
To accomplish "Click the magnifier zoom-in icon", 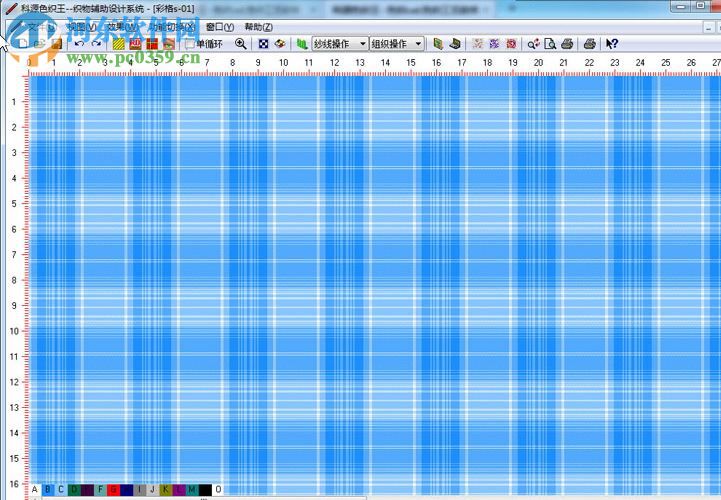I will [240, 44].
